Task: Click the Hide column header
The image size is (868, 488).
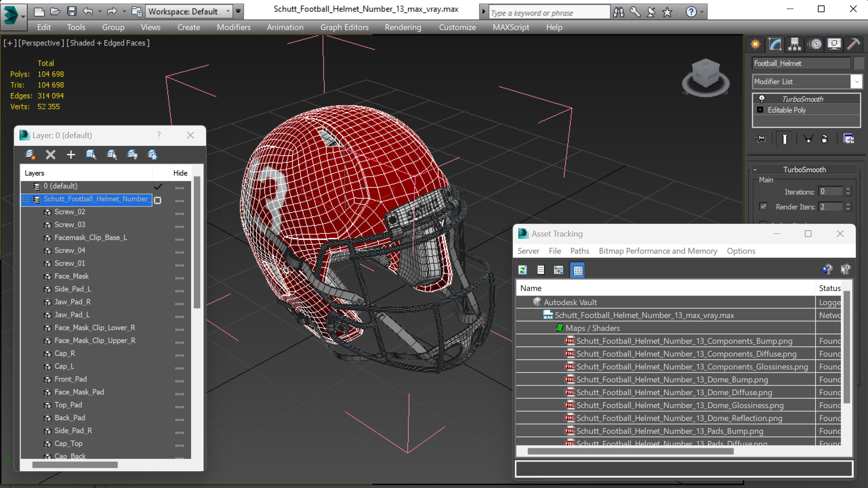Action: 180,173
